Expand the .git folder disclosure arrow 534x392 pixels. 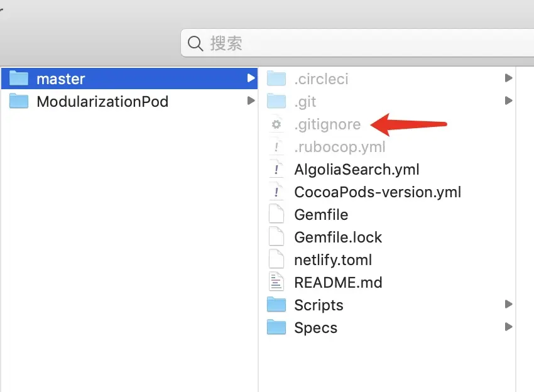point(508,101)
